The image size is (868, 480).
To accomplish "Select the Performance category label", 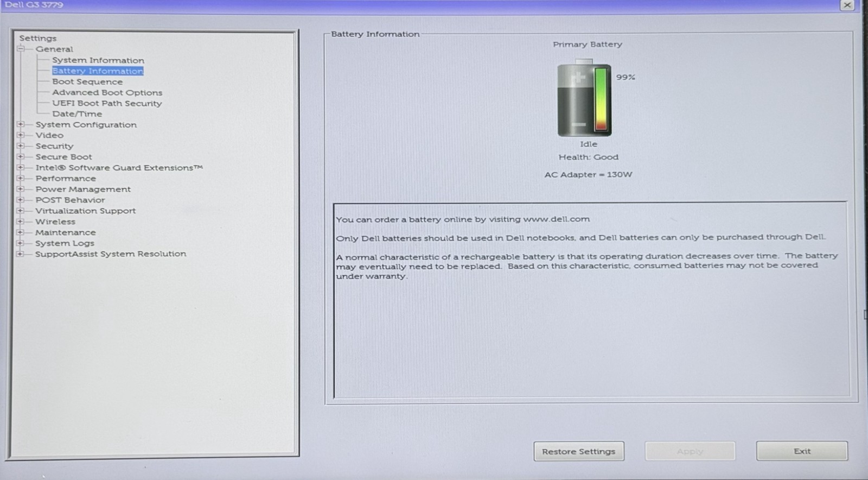I will coord(66,178).
